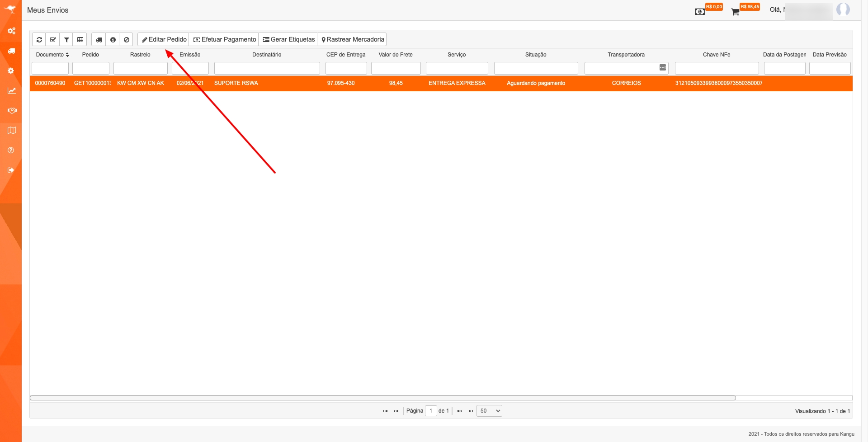Screen dimensions: 868x442
Task: Sort by the Documento column header
Action: pos(52,55)
